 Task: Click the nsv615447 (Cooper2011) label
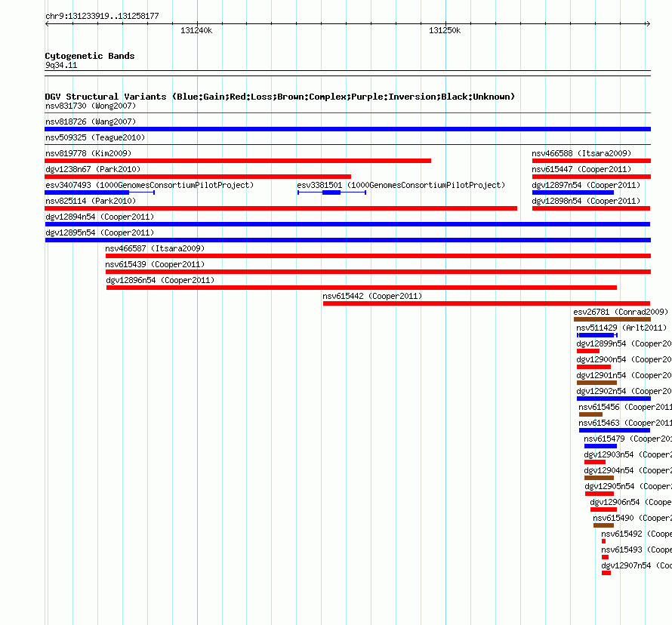[581, 169]
